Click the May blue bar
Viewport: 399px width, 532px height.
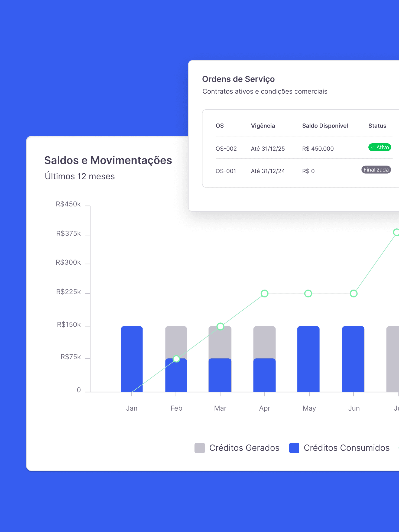pos(308,359)
